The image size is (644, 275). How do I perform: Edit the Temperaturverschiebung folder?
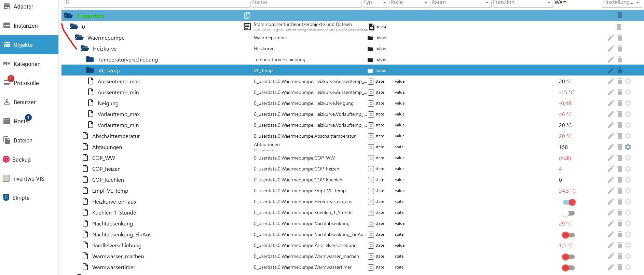pos(611,59)
